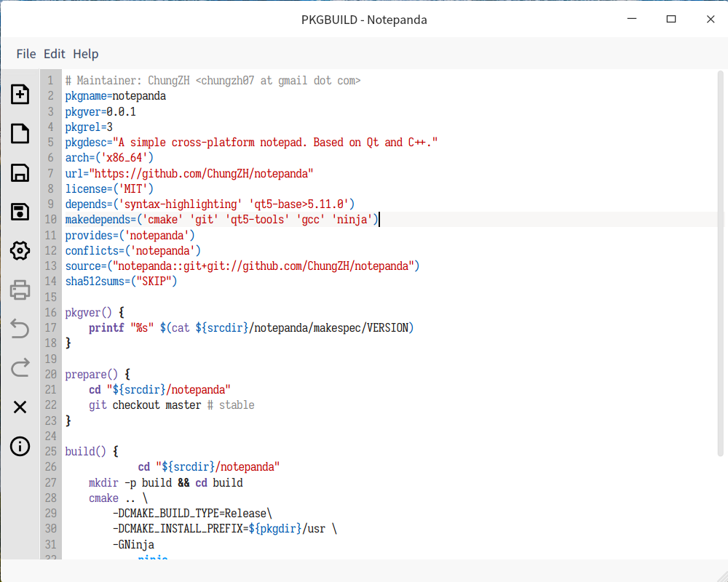Viewport: 728px width, 582px height.
Task: Click the 'build() {' function header
Action: coord(92,451)
